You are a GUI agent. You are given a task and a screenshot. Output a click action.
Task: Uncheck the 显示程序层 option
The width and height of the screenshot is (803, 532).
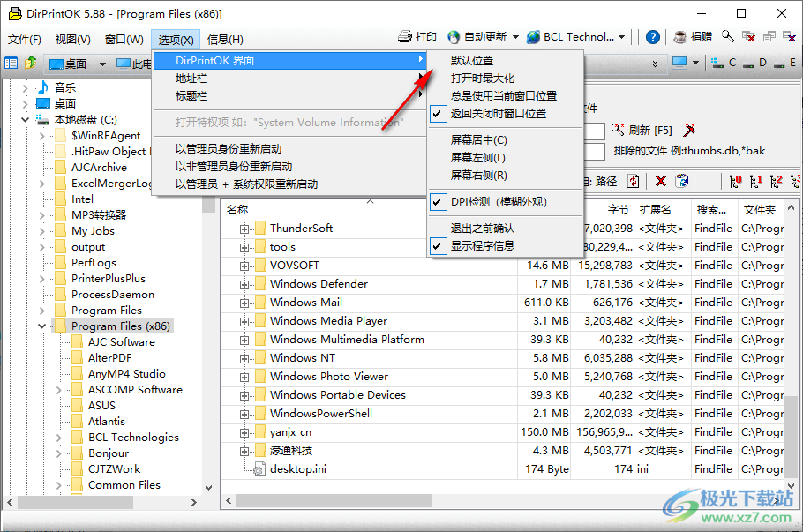coord(436,245)
